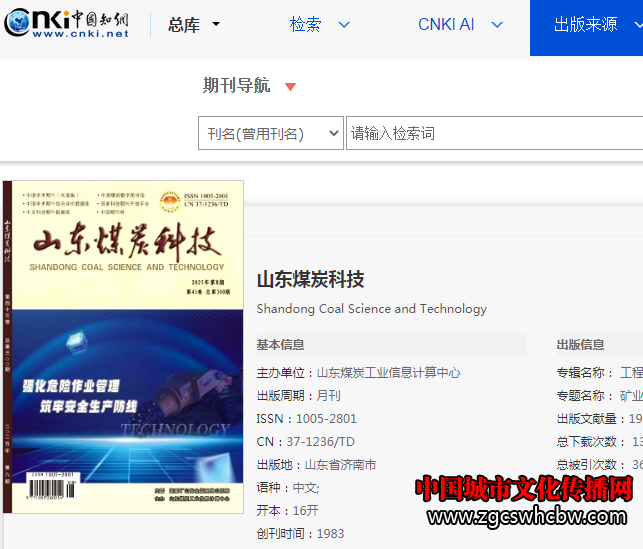Click the Shandong Coal Science and Technology subtitle

click(x=371, y=309)
